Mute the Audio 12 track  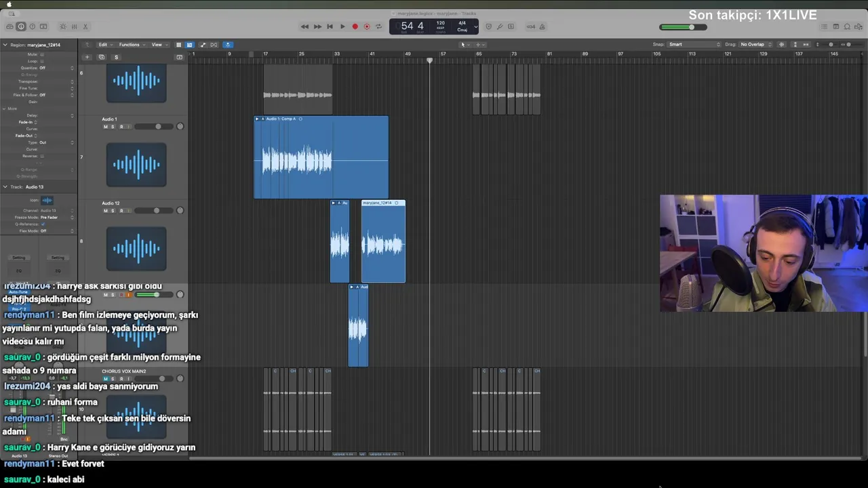point(105,211)
